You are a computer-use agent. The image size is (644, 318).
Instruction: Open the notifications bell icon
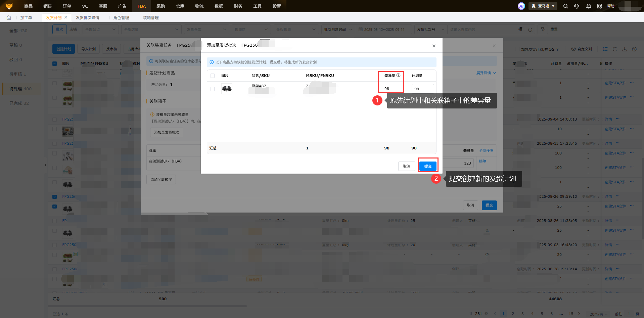[x=588, y=6]
